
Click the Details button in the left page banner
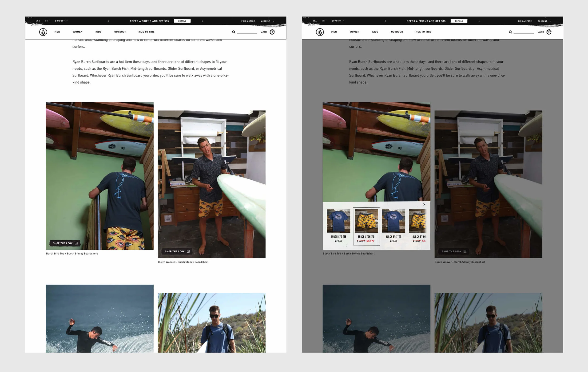click(x=182, y=21)
